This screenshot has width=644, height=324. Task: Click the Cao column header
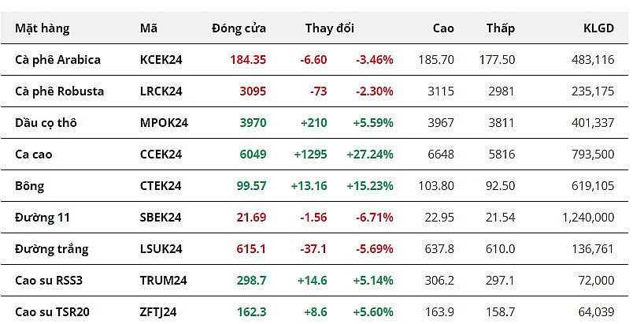click(443, 28)
